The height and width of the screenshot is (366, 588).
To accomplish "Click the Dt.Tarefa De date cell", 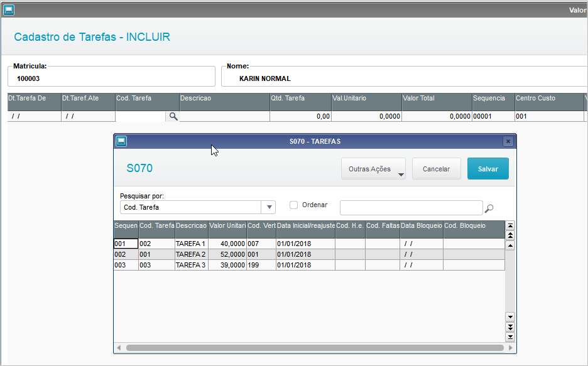I will click(x=34, y=116).
